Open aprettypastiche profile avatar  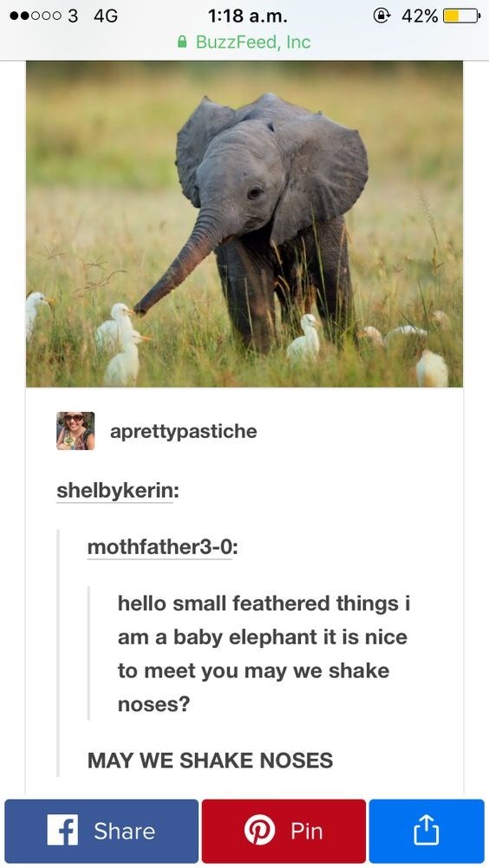[75, 431]
